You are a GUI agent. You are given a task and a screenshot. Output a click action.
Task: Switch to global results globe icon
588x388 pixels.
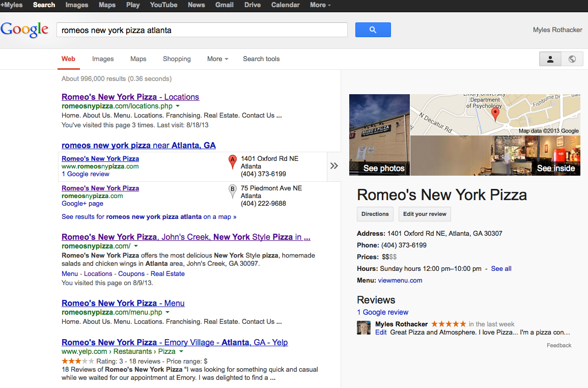click(572, 59)
